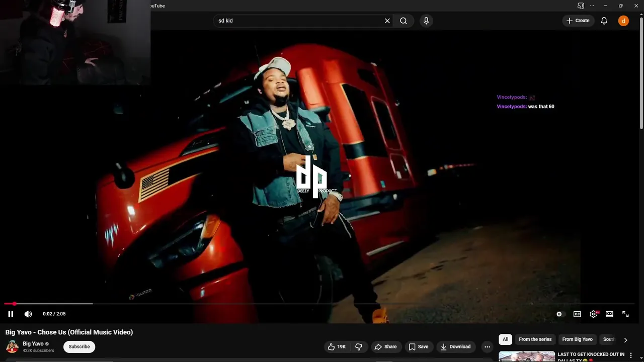Image resolution: width=644 pixels, height=362 pixels.
Task: Enter fullscreen mode
Action: point(625,314)
